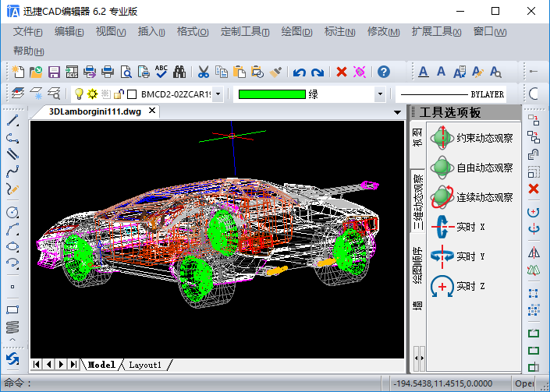Open the 绘图(D) menu
This screenshot has width=550, height=392.
coord(296,32)
